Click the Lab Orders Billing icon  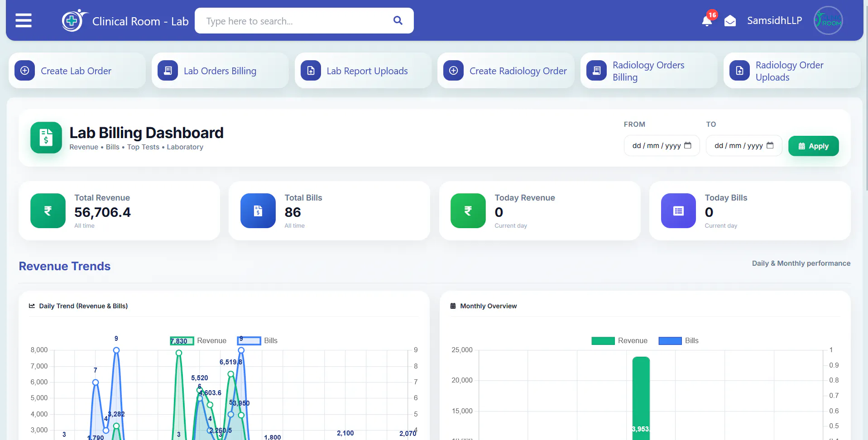point(168,71)
